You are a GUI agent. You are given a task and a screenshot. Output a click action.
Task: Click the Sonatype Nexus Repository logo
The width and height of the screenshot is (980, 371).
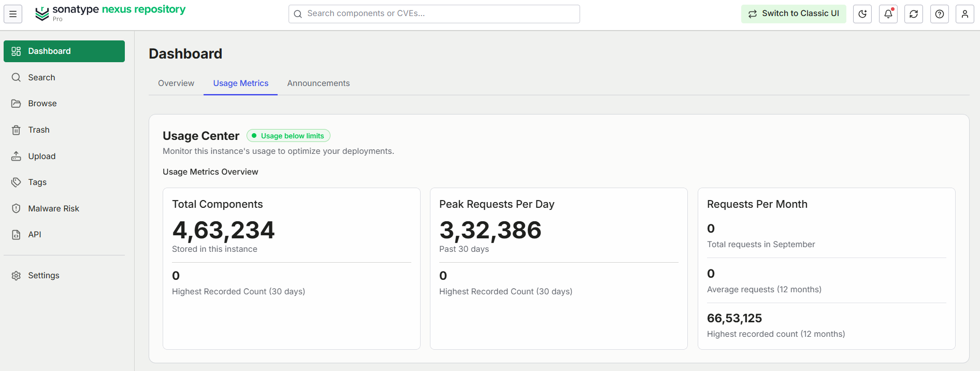110,13
